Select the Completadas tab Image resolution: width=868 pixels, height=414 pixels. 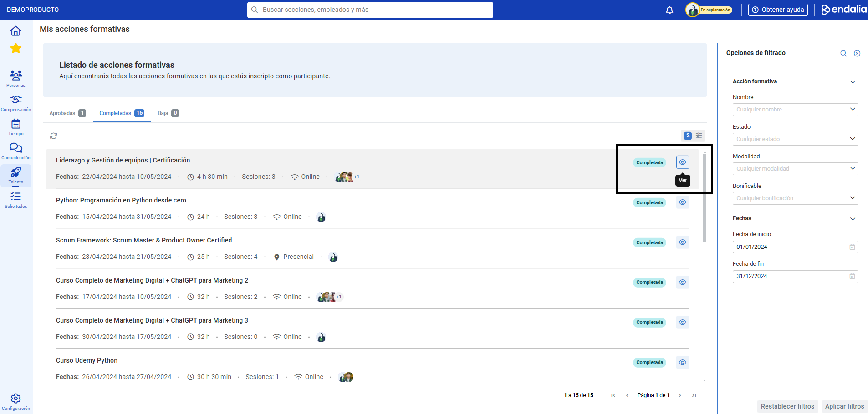[122, 113]
